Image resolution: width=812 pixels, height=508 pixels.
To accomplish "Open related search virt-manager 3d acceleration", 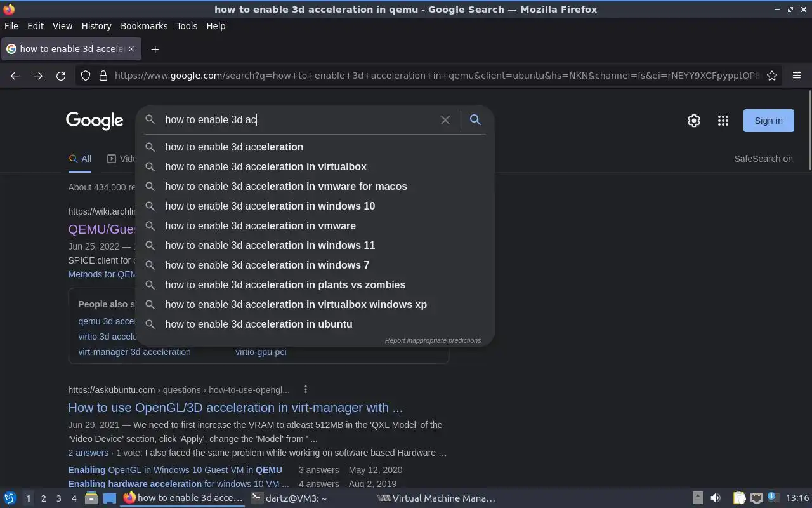I will click(x=134, y=352).
